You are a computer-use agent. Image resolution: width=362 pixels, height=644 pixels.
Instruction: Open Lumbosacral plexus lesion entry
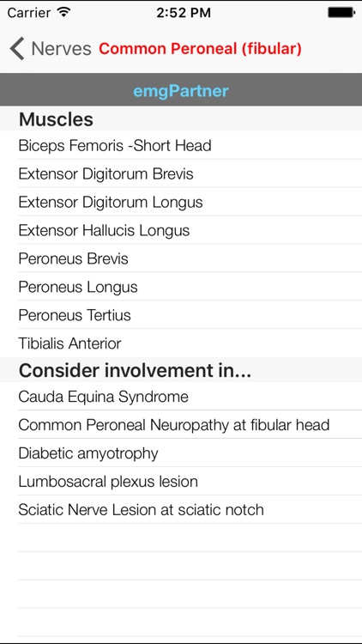click(x=181, y=482)
